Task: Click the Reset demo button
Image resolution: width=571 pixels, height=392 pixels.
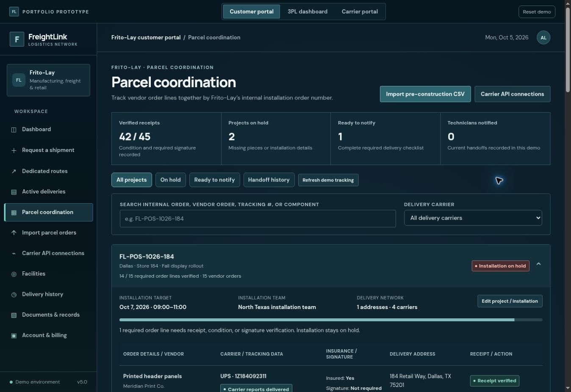Action: pyautogui.click(x=537, y=12)
